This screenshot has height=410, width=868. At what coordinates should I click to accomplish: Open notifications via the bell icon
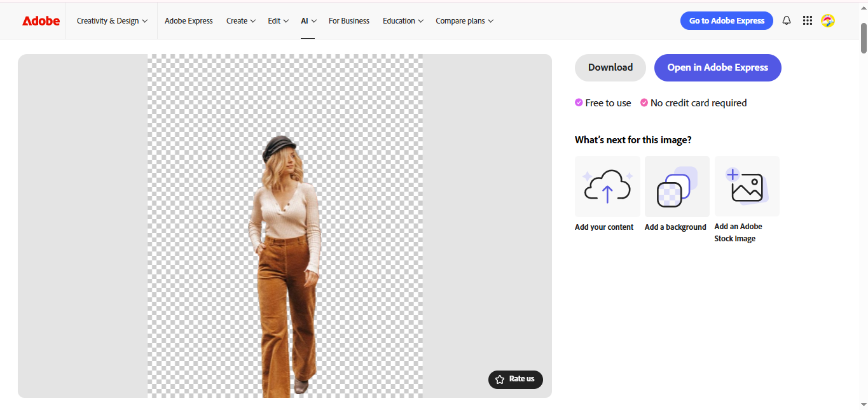pyautogui.click(x=787, y=20)
